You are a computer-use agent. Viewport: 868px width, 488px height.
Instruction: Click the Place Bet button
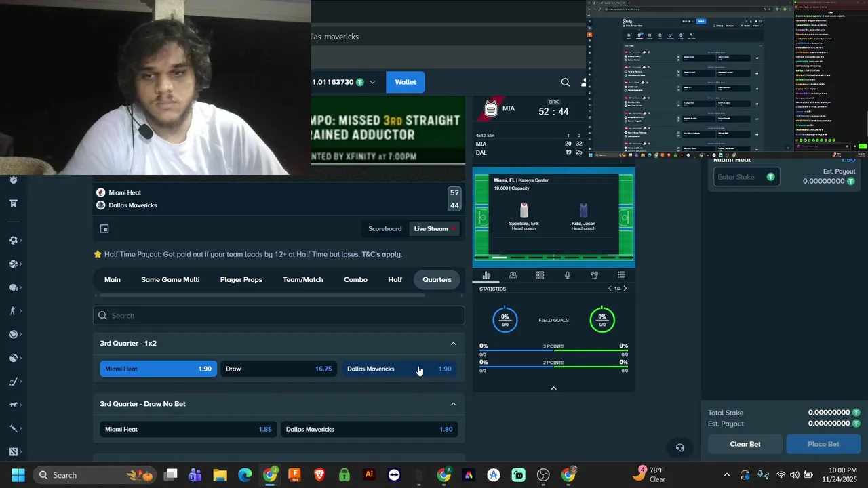point(823,444)
